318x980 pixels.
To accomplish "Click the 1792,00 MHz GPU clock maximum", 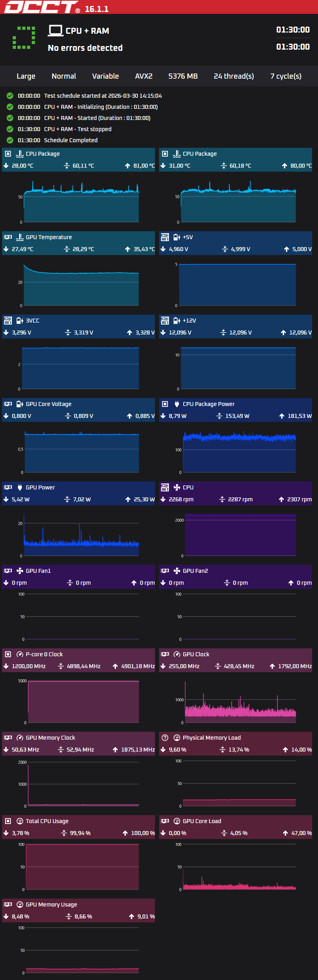I will pyautogui.click(x=295, y=666).
